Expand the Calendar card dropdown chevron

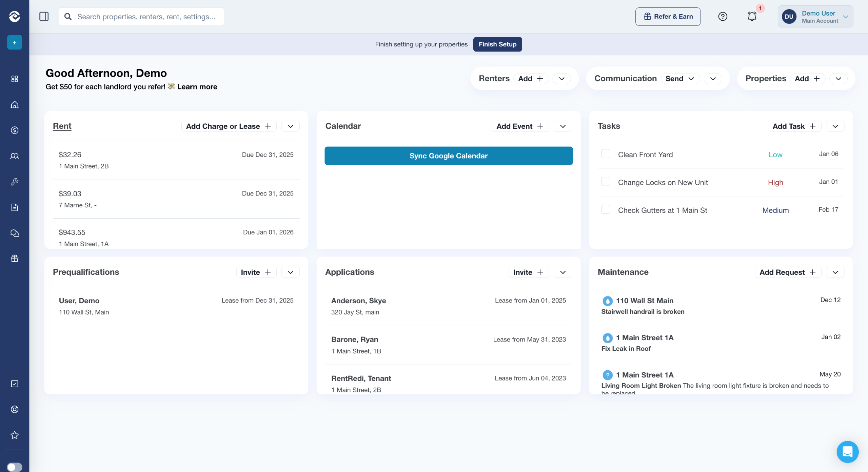(563, 126)
